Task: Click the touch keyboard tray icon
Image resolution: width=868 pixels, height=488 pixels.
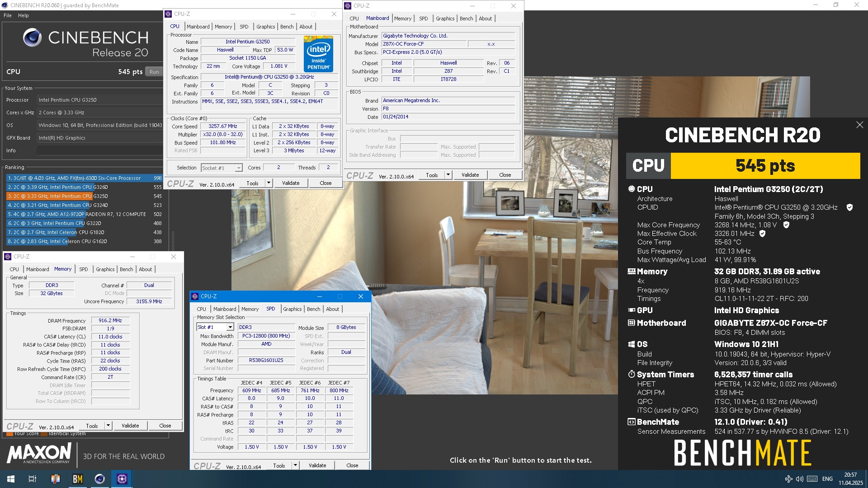Action: point(812,479)
